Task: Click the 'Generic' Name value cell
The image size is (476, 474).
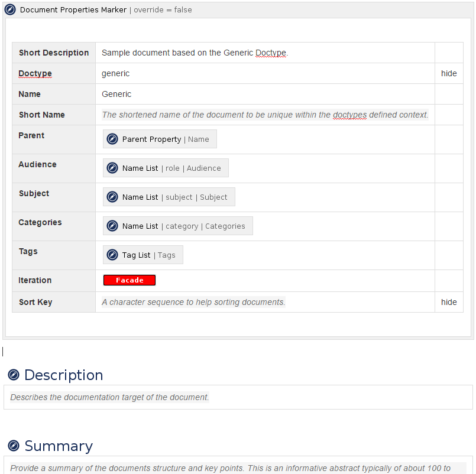Action: pyautogui.click(x=116, y=95)
